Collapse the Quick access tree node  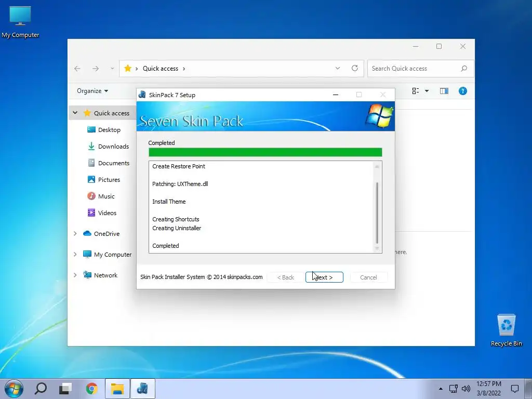(x=75, y=113)
